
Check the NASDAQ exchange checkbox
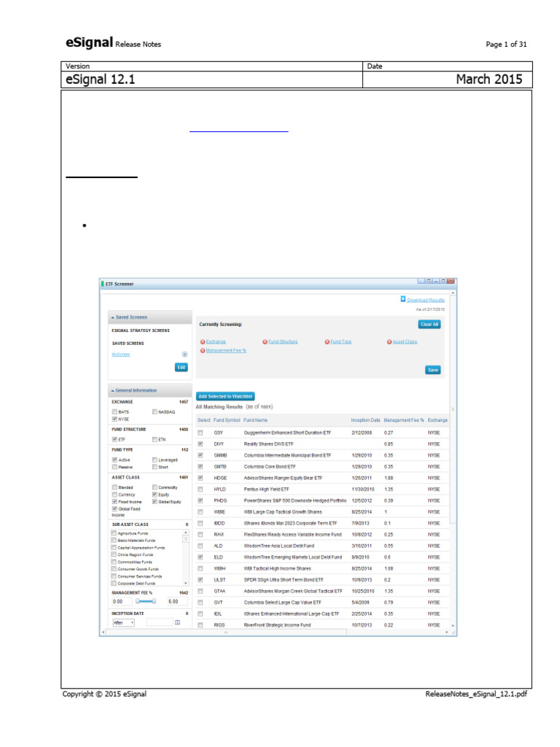(x=155, y=411)
